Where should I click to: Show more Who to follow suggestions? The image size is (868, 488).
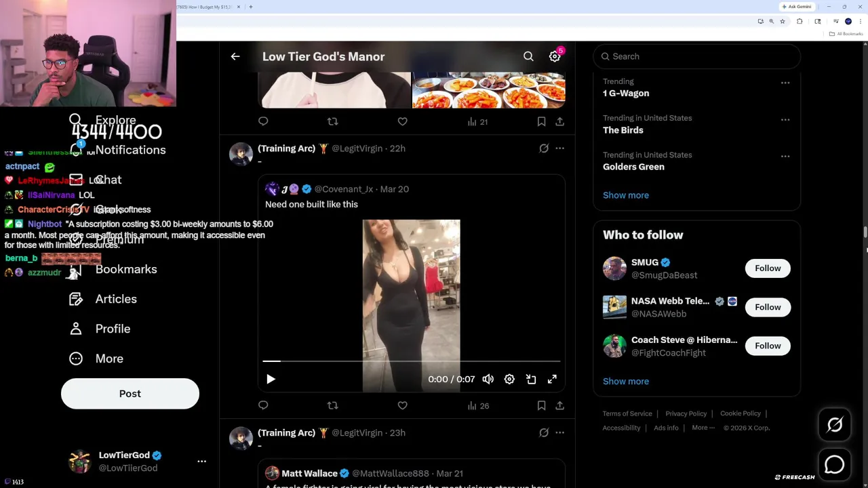click(x=626, y=381)
